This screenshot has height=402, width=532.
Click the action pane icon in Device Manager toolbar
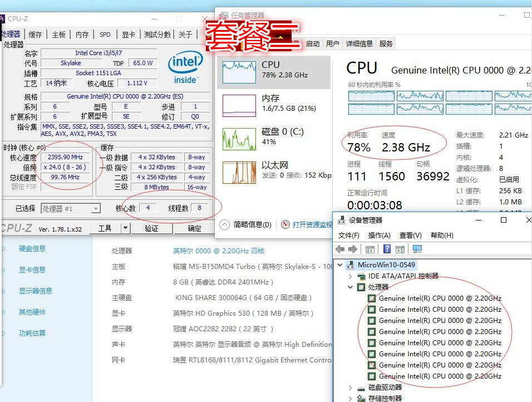(400, 249)
